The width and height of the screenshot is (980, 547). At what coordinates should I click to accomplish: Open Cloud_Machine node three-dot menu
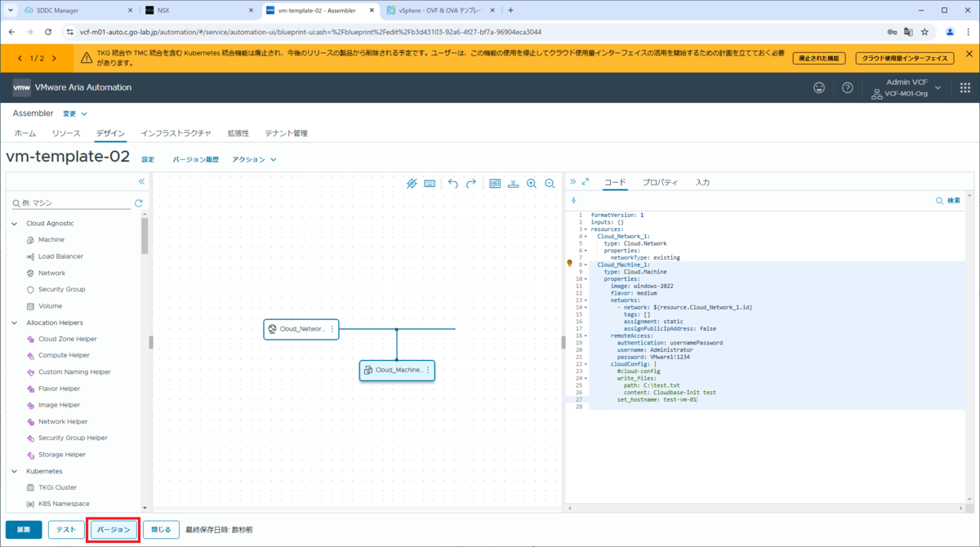click(427, 370)
